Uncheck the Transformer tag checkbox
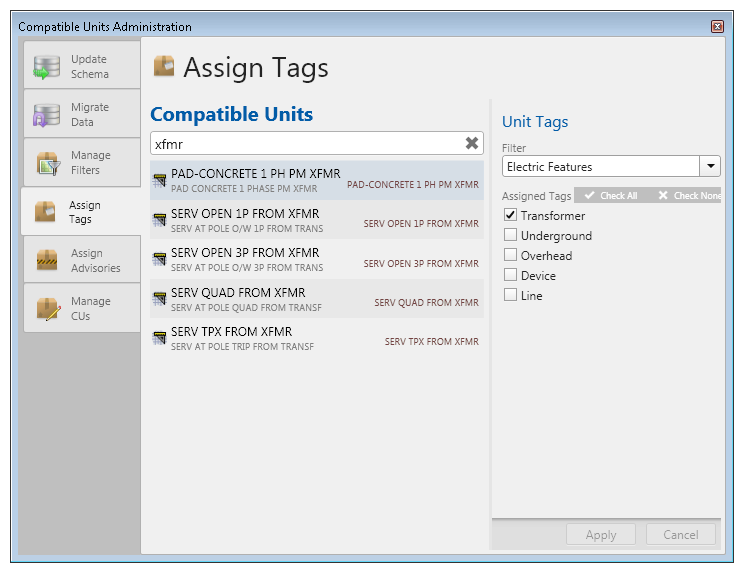Image resolution: width=744 pixels, height=573 pixels. click(x=511, y=215)
